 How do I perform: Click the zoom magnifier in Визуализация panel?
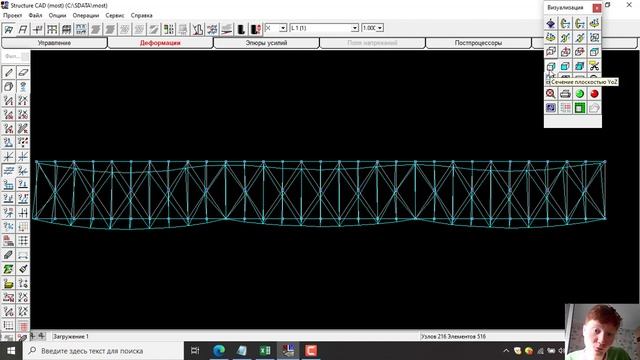pos(551,93)
